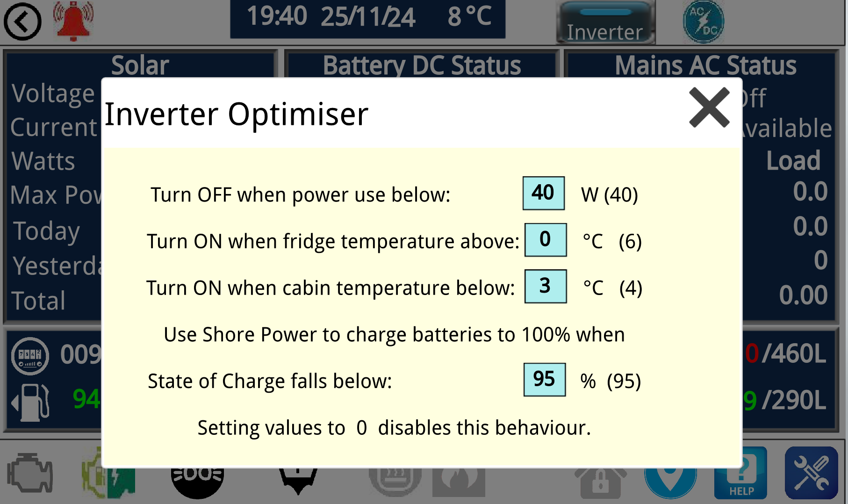This screenshot has width=848, height=504.
Task: Click the house padlock security icon
Action: click(x=600, y=482)
